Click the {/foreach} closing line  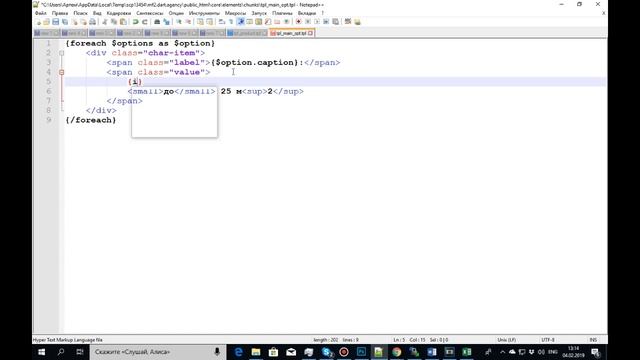pyautogui.click(x=91, y=120)
